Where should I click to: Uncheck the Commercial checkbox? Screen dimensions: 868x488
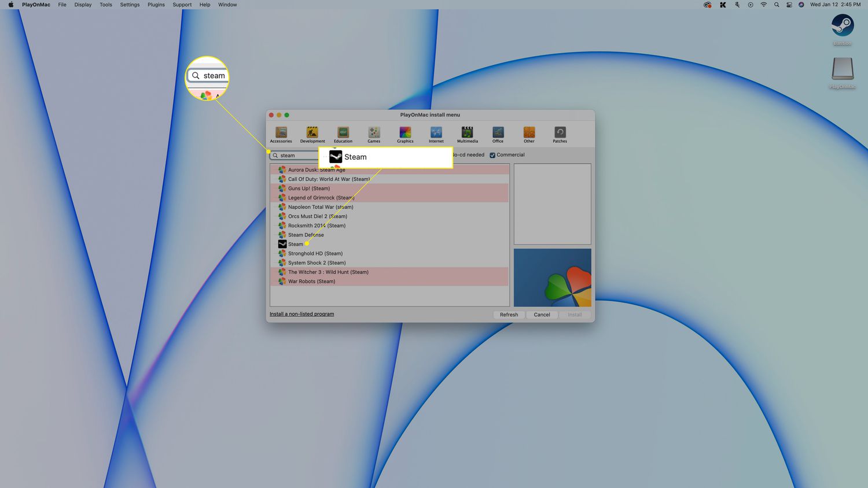492,155
